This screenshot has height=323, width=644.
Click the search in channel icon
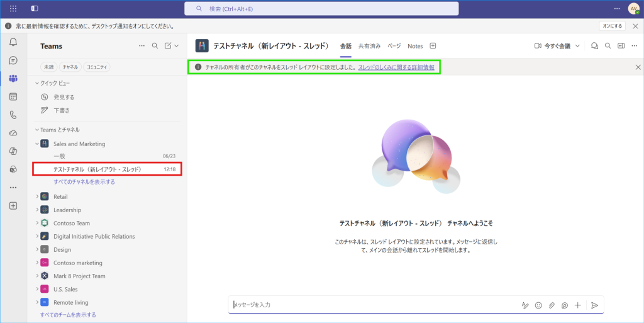click(608, 46)
